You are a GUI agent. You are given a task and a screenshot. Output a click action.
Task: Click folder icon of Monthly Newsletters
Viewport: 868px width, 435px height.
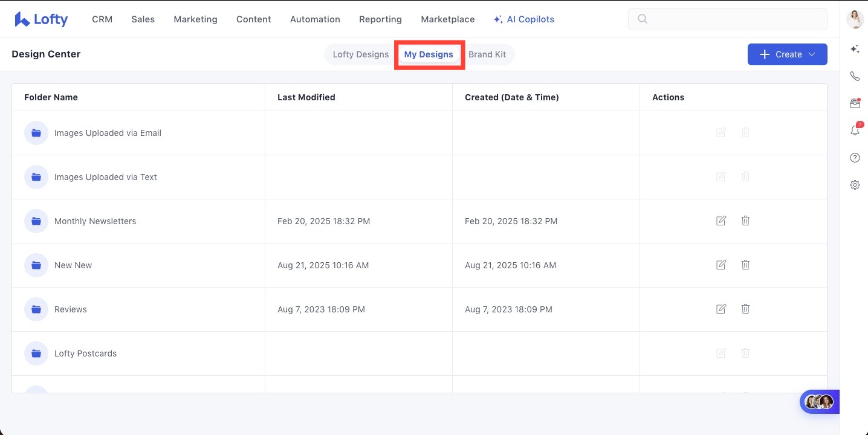(36, 221)
